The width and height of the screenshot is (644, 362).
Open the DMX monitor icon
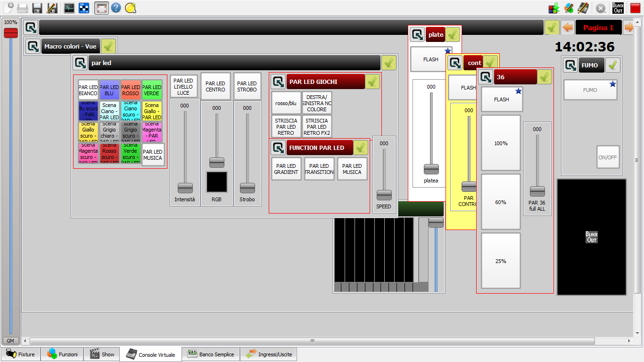click(x=69, y=8)
